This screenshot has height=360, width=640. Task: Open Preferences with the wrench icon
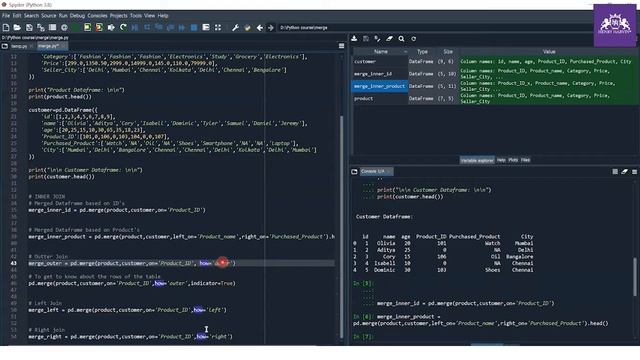(236, 27)
